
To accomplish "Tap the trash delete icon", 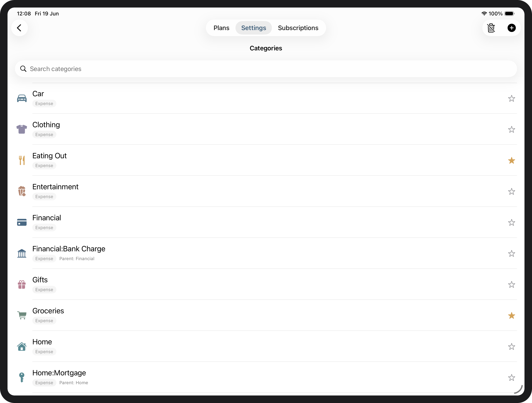I will [491, 28].
